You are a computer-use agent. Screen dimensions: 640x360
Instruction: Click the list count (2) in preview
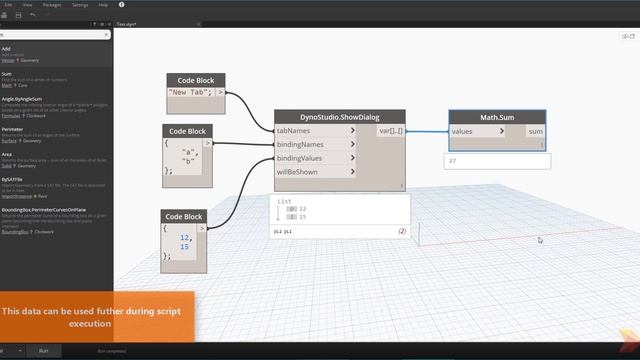[x=402, y=231]
